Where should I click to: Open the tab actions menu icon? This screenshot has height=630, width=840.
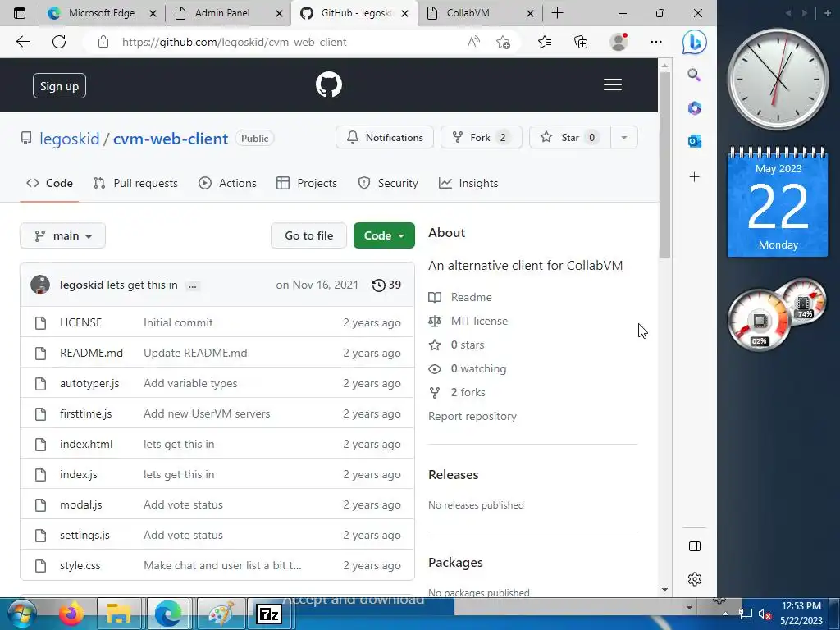(x=20, y=13)
